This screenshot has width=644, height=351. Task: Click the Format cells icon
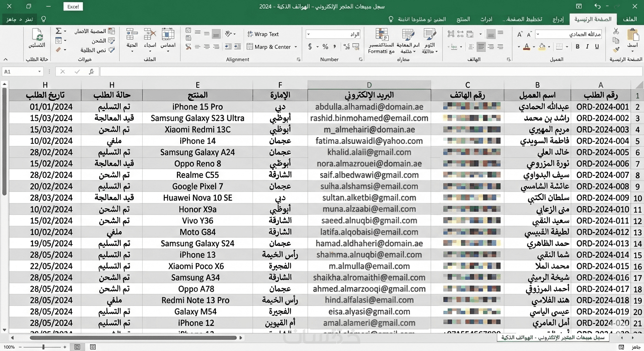(168, 35)
